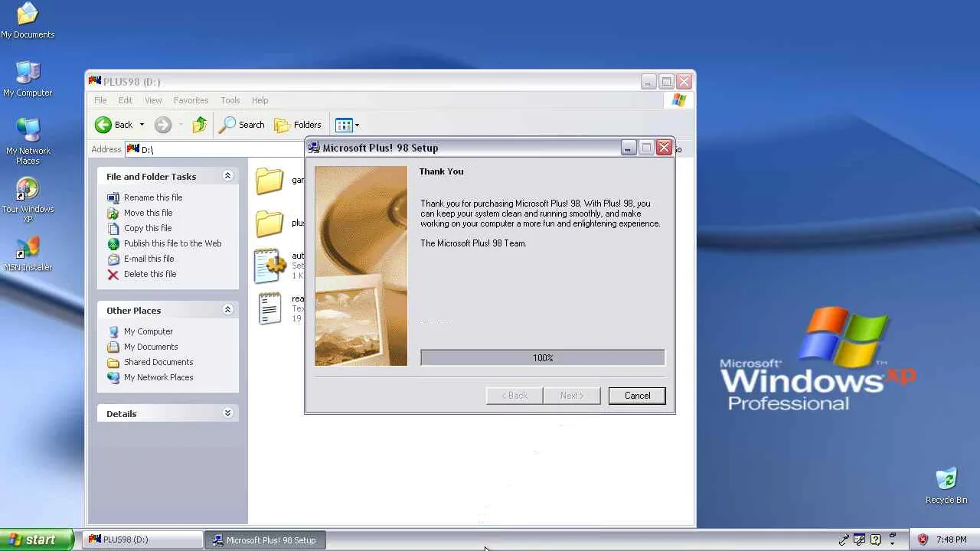Open the Favorites menu
The height and width of the screenshot is (551, 980).
click(x=191, y=100)
